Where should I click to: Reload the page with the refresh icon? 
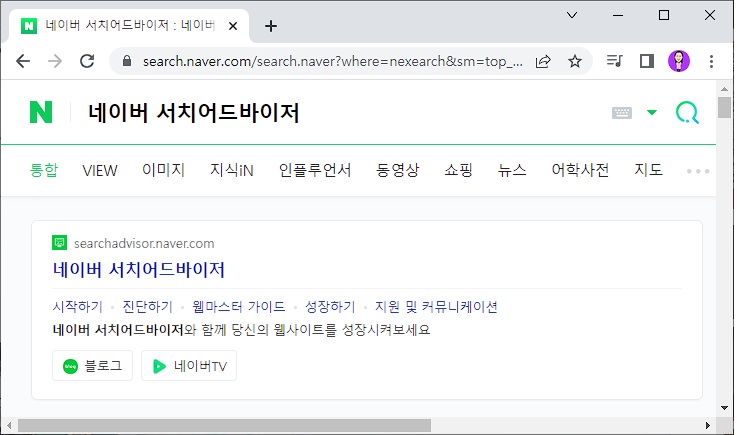tap(87, 61)
